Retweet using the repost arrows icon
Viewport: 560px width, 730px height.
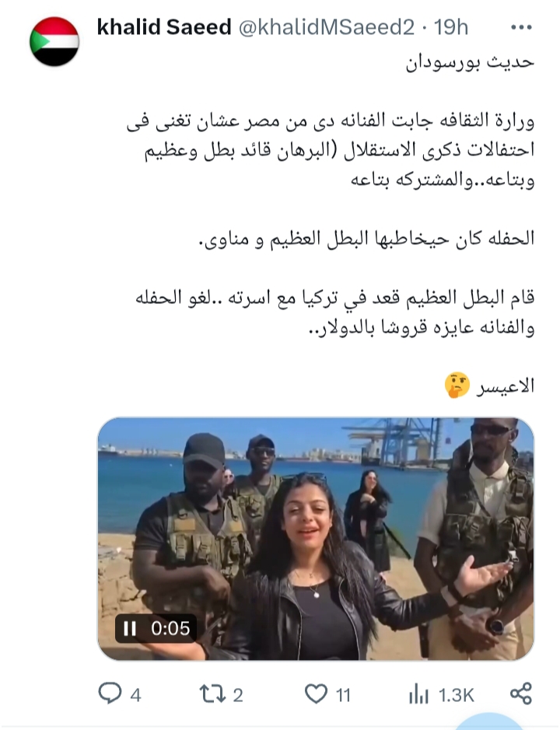coord(213,694)
